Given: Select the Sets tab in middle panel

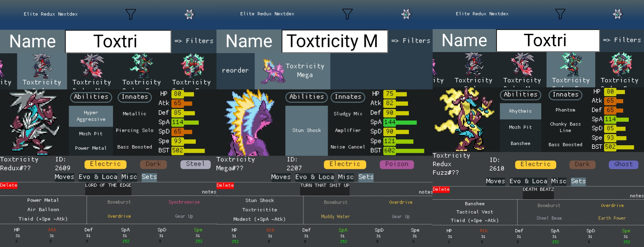Looking at the screenshot, I should click(x=366, y=177).
